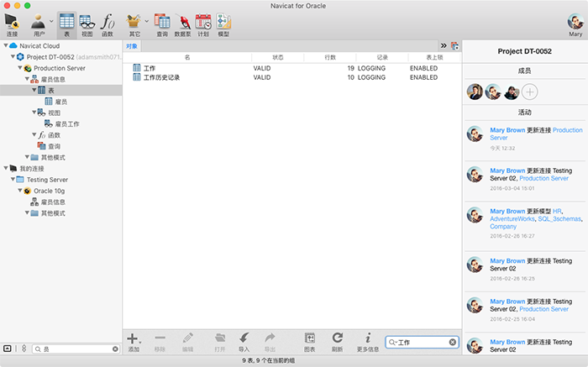Image resolution: width=588 pixels, height=367 pixels.
Task: Add a project member with plus circle
Action: coord(529,92)
